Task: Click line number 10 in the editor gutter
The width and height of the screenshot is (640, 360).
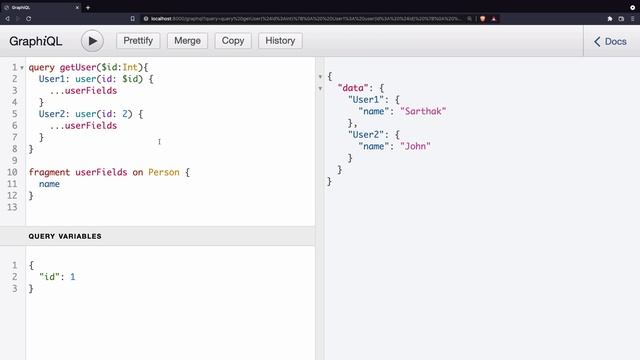Action: (x=12, y=172)
